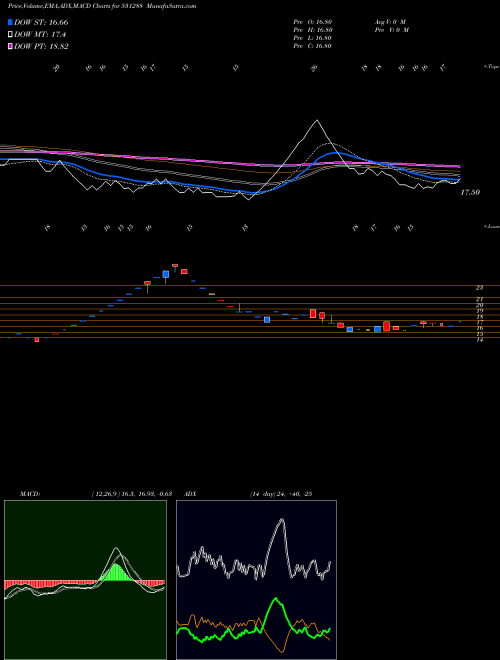Click the blue DOW ST legend swatch
Screen dimensions: 500x660
coord(10,22)
